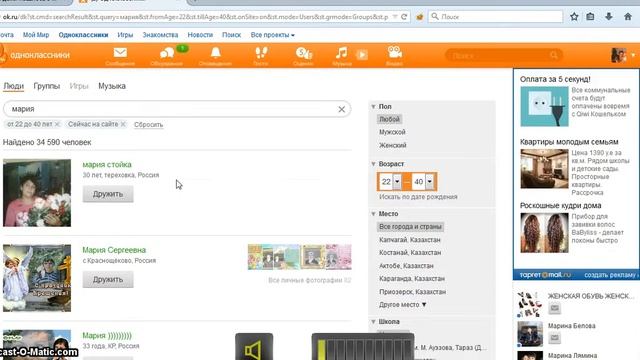Click the search magnifier in orange bar
This screenshot has width=640, height=360.
coord(553,55)
